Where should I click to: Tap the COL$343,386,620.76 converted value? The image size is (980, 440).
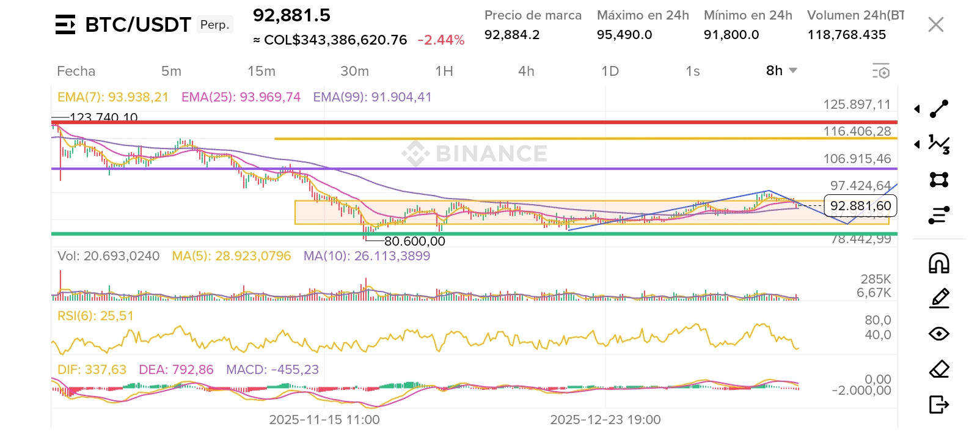click(x=330, y=40)
